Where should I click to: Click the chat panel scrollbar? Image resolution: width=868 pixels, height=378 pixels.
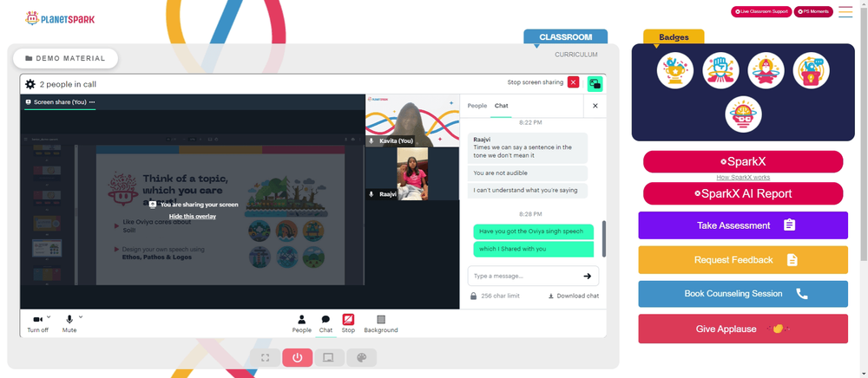pyautogui.click(x=604, y=238)
